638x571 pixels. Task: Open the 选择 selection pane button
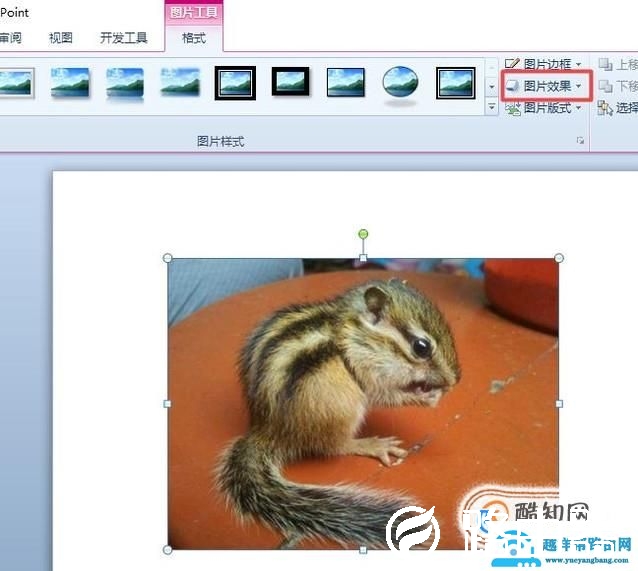pos(618,108)
